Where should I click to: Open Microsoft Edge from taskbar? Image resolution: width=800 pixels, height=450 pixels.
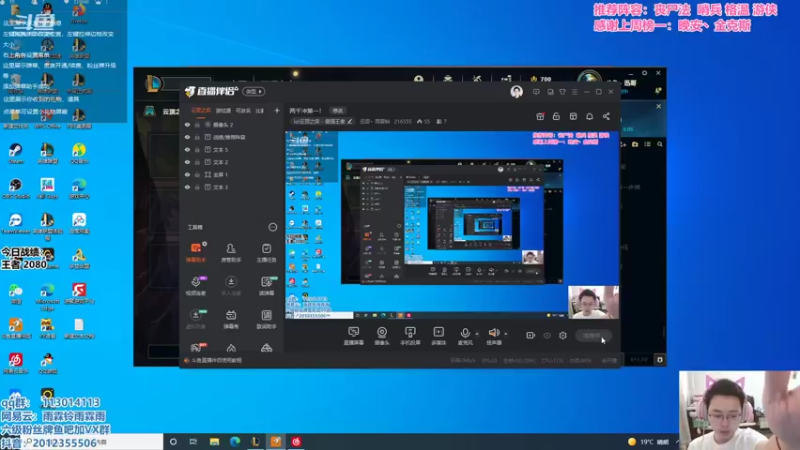pyautogui.click(x=235, y=442)
